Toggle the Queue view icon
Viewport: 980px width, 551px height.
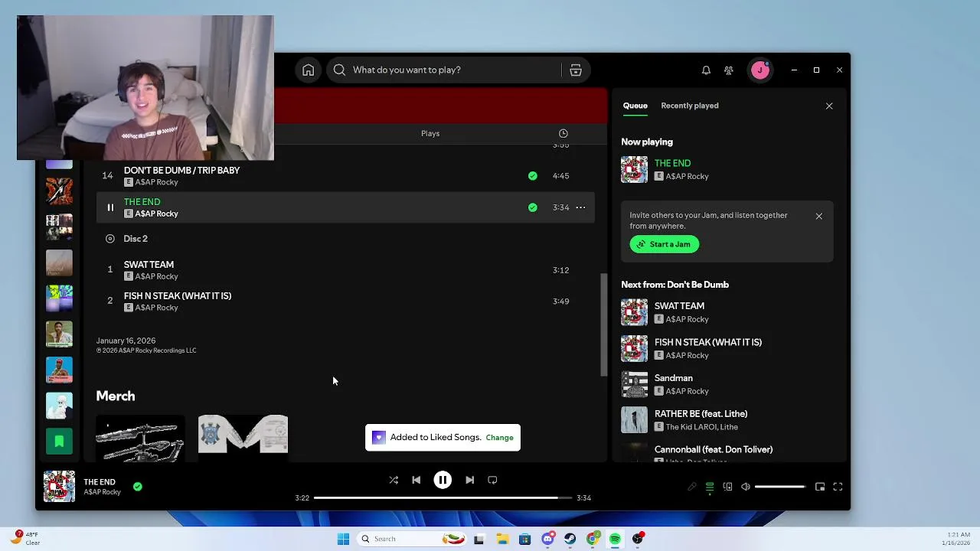pos(710,487)
